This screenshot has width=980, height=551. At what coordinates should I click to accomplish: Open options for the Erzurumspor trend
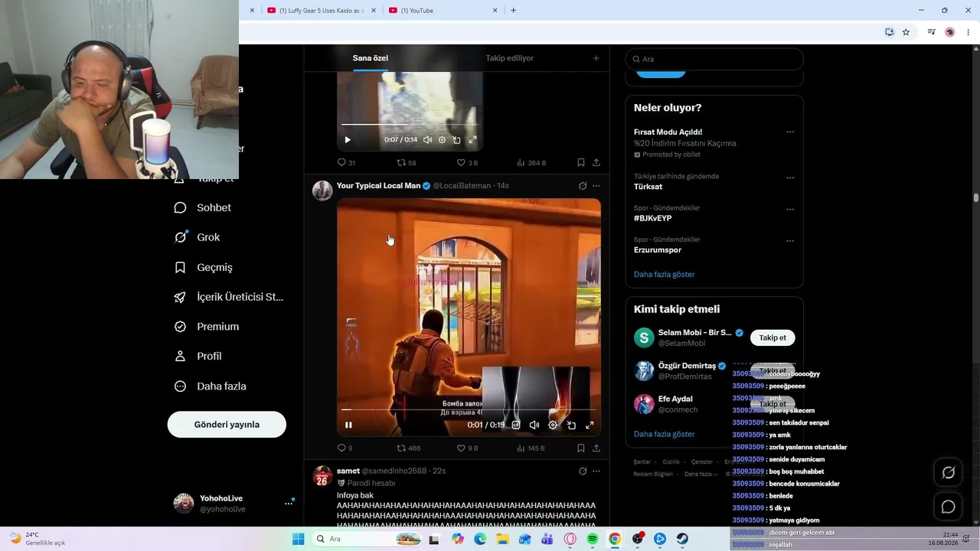tap(790, 241)
